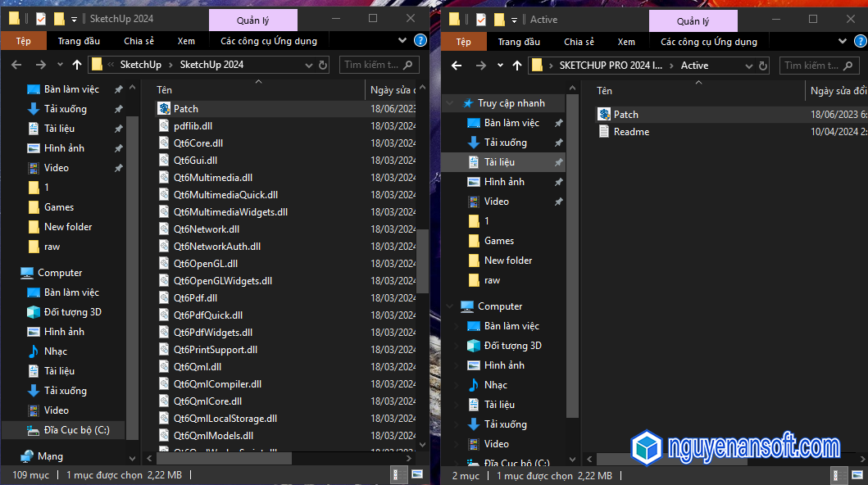Viewport: 868px width, 485px height.
Task: Open address history dropdown in Active window
Action: pos(749,66)
